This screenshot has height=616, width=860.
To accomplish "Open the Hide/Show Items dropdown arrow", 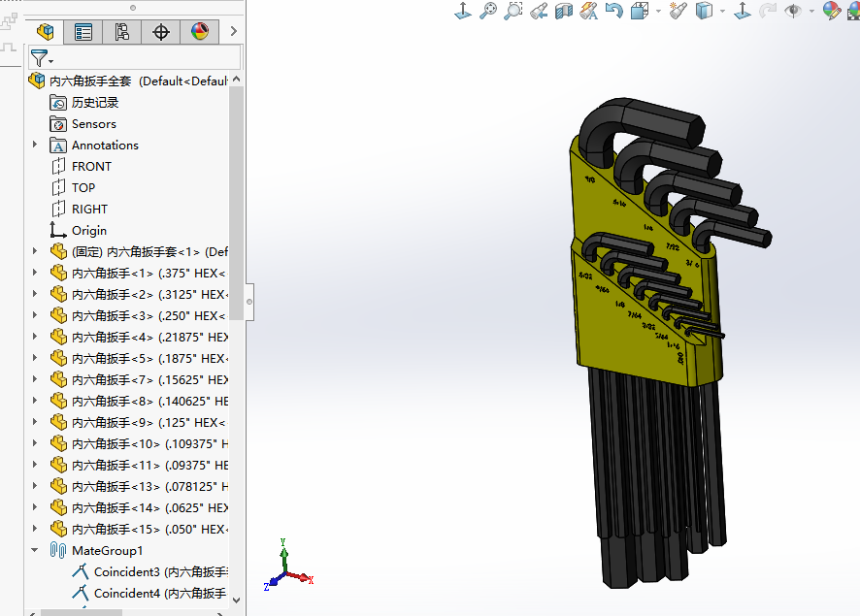I will [811, 11].
